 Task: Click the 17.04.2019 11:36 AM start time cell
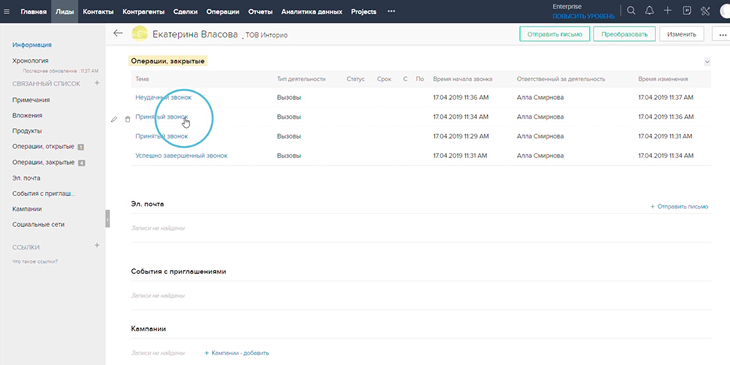click(461, 97)
